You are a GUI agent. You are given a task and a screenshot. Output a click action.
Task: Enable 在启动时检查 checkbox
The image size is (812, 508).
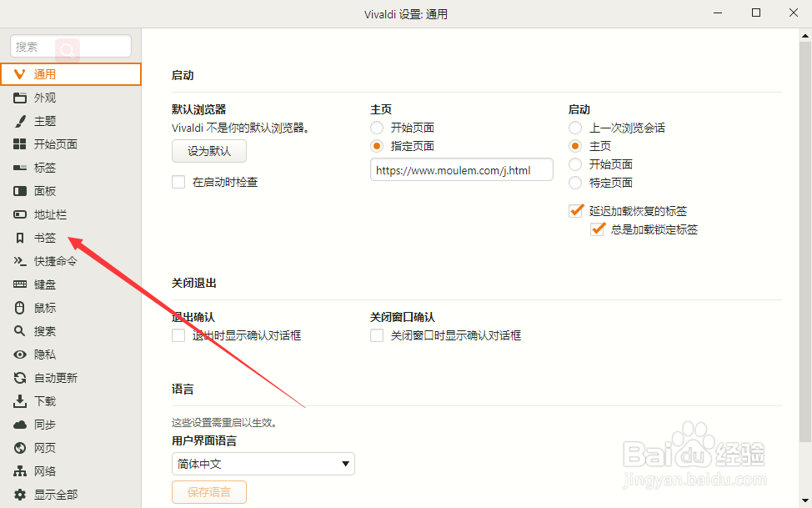(178, 182)
